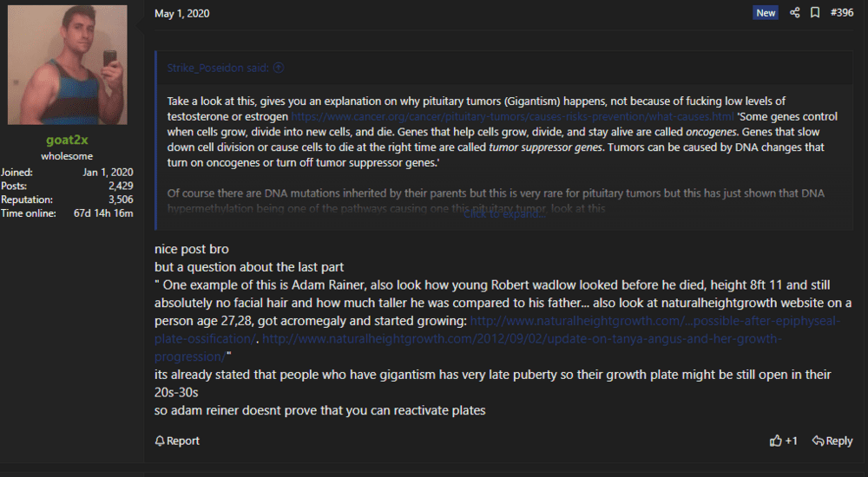Expand the quoted post via 'Click to expand...'
868x477 pixels.
[504, 214]
